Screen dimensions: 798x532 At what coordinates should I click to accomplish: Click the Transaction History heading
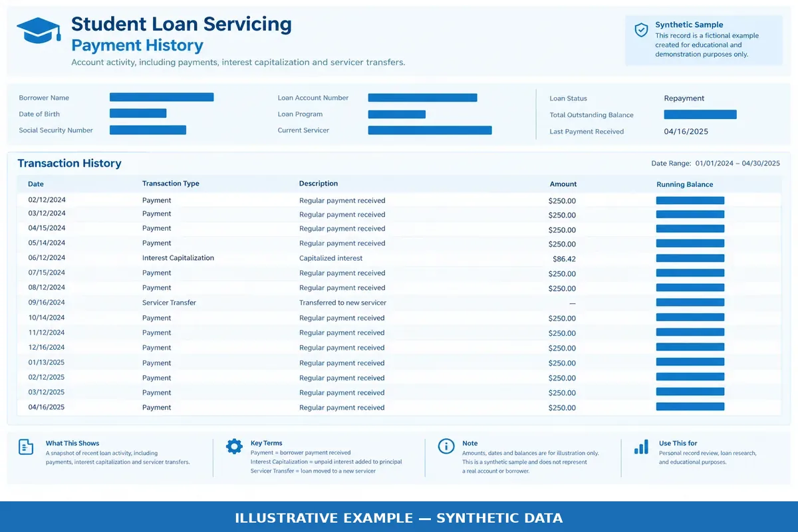pyautogui.click(x=69, y=164)
